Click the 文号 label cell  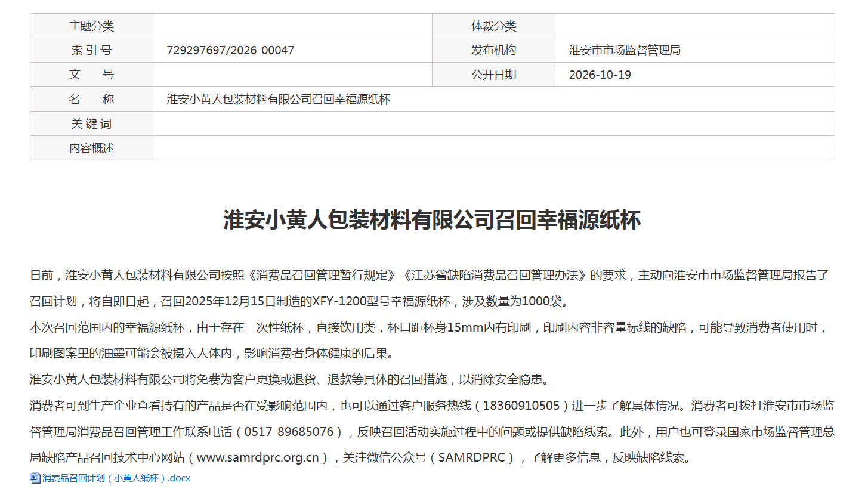91,75
